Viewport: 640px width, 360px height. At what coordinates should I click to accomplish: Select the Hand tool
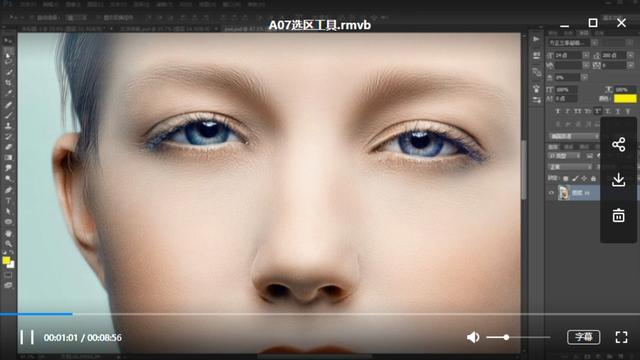coord(8,233)
